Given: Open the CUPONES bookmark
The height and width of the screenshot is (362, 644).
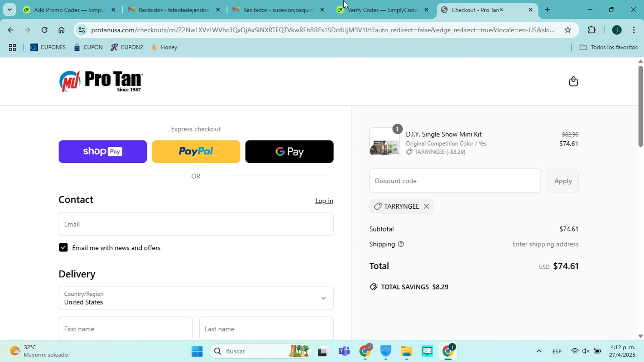Looking at the screenshot, I should (x=48, y=48).
